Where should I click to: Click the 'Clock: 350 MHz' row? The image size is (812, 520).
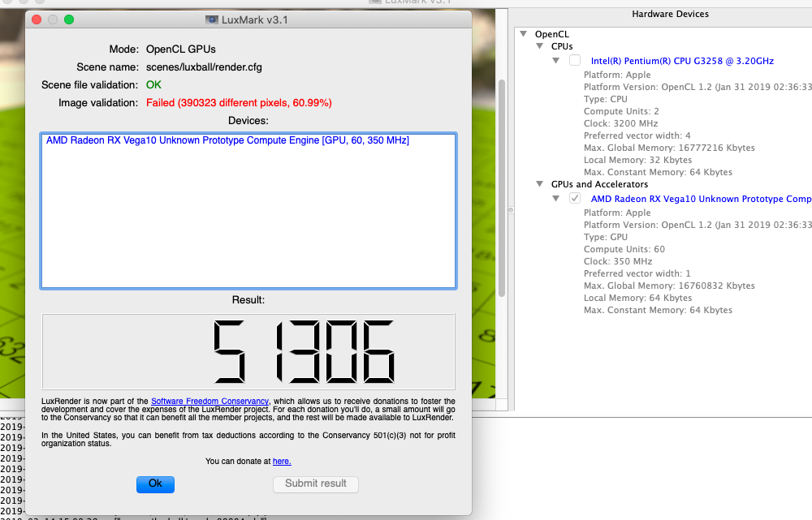coord(618,261)
